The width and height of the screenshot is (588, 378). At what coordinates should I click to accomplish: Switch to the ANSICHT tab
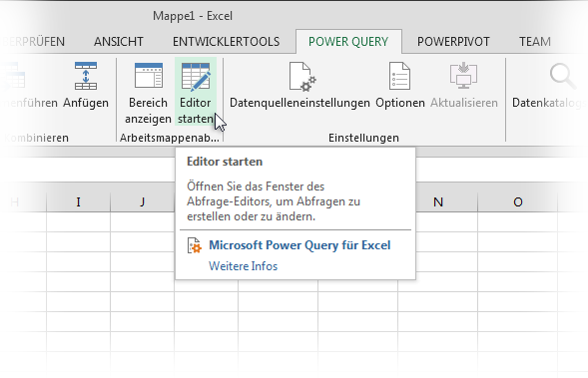[119, 42]
